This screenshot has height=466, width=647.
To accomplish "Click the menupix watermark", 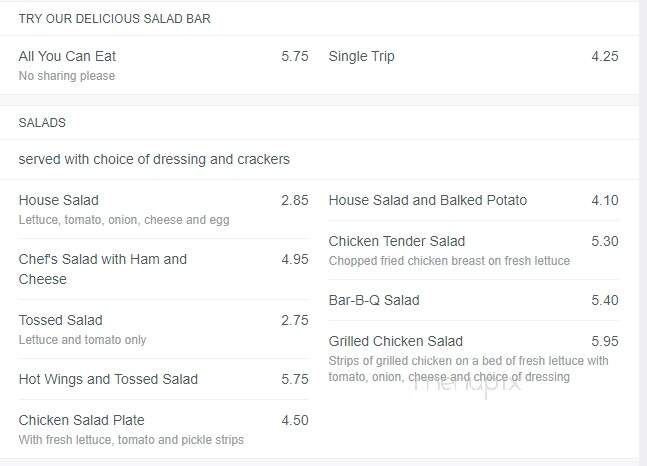I will (x=466, y=386).
